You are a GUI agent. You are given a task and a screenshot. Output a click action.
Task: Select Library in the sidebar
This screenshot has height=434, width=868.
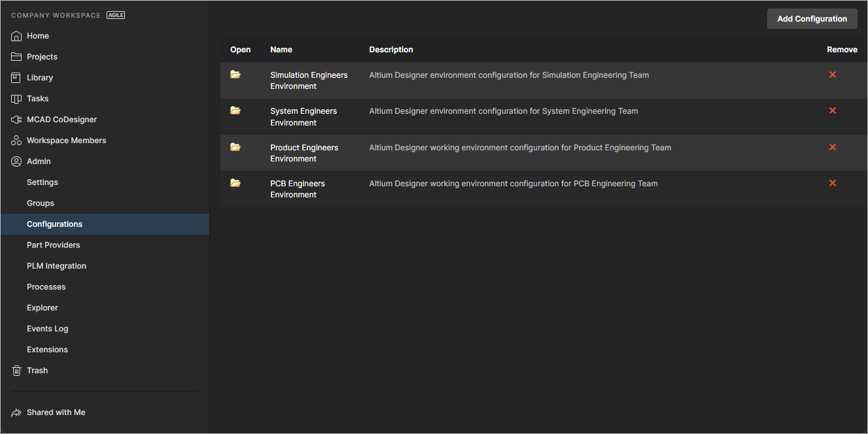coord(40,78)
